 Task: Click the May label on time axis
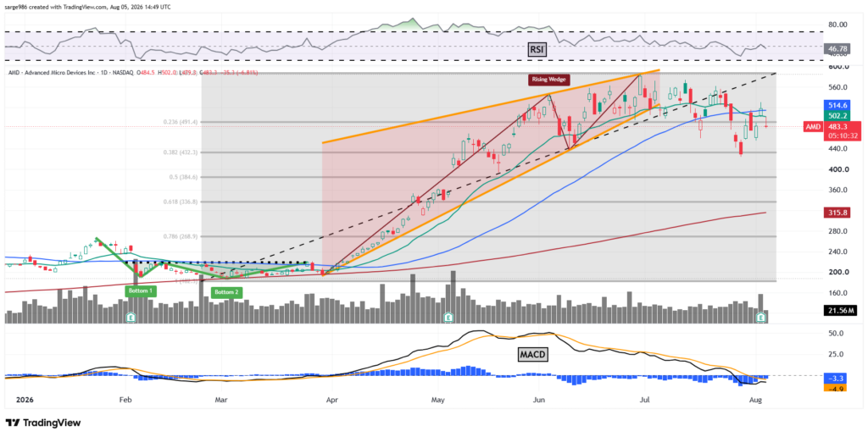[438, 400]
